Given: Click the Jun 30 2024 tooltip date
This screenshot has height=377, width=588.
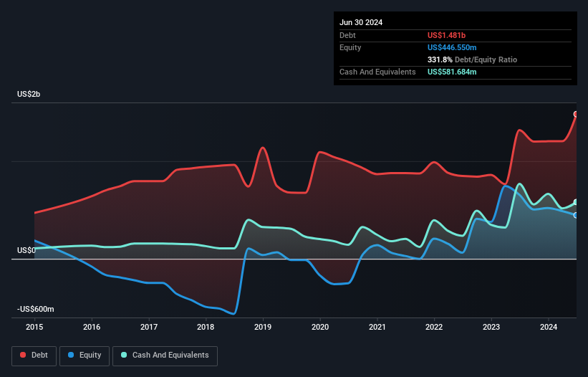Looking at the screenshot, I should click(x=361, y=22).
